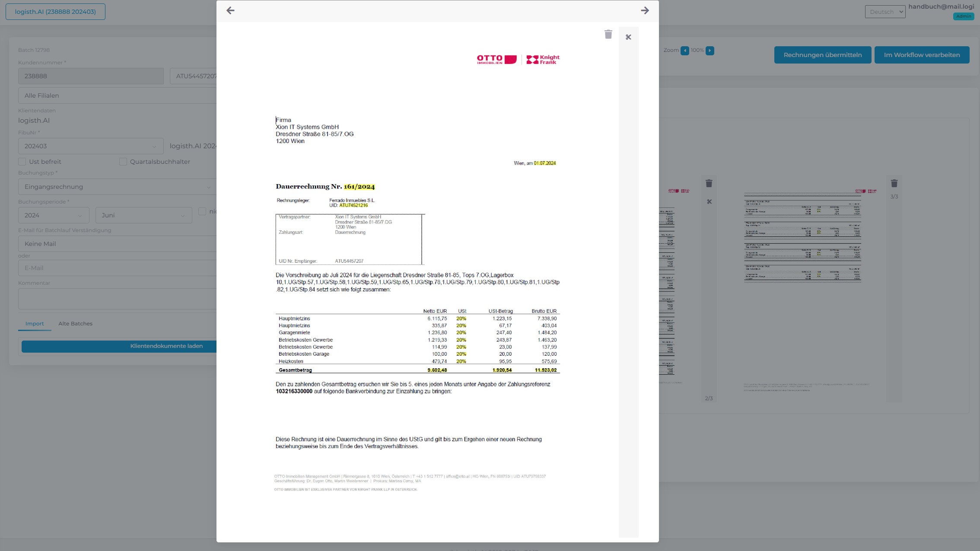Click Zahlungsreferenz 103216330000
Image resolution: width=980 pixels, height=551 pixels.
point(294,392)
